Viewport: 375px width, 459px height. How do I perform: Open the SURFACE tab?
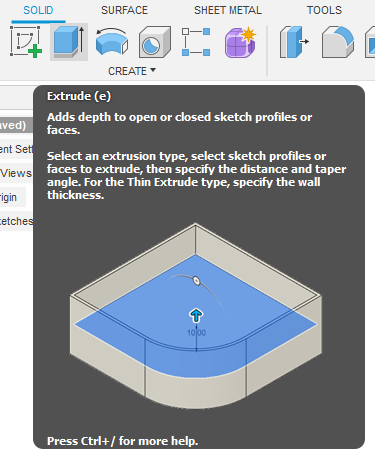124,10
